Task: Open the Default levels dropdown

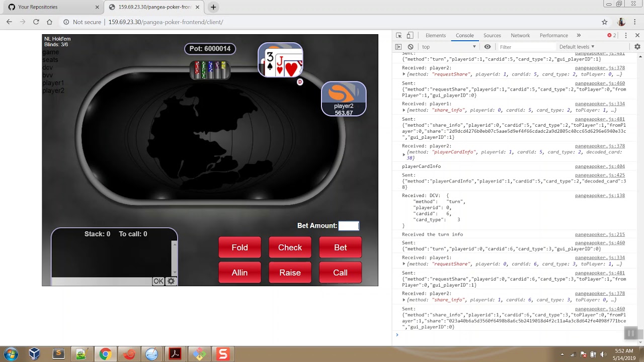Action: click(577, 47)
